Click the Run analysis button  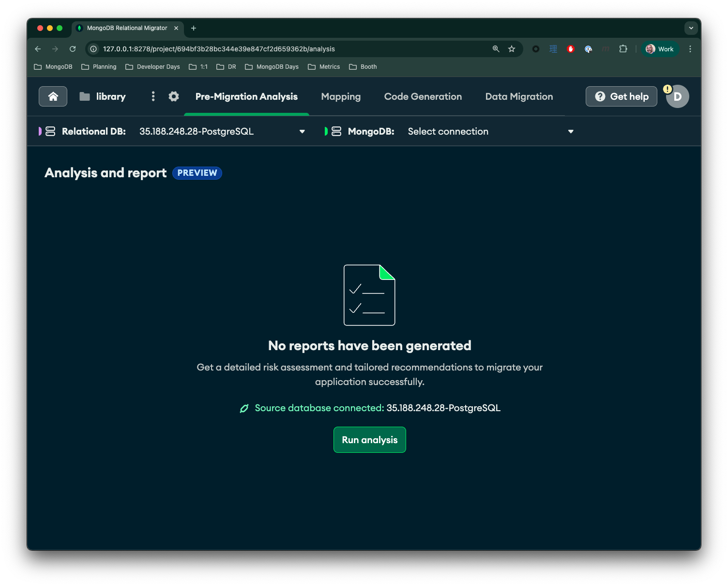coord(369,440)
